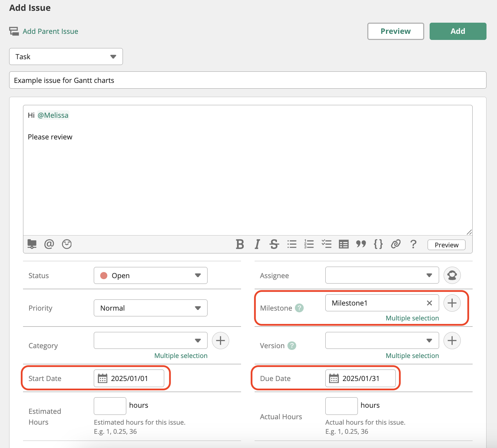Open the formatting help question mark icon

413,244
